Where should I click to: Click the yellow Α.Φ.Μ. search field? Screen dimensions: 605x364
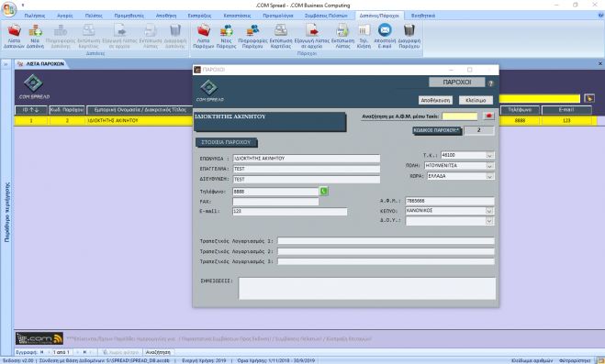[x=460, y=116]
